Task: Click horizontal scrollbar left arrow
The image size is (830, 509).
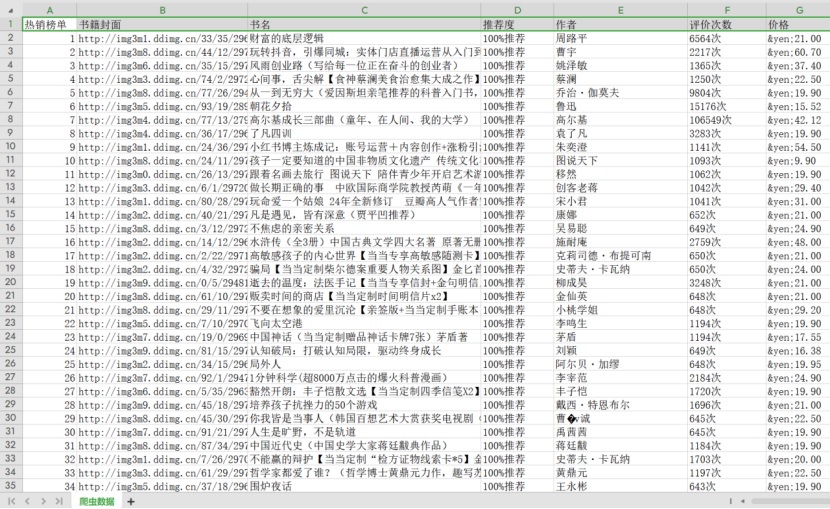Action: tap(743, 501)
